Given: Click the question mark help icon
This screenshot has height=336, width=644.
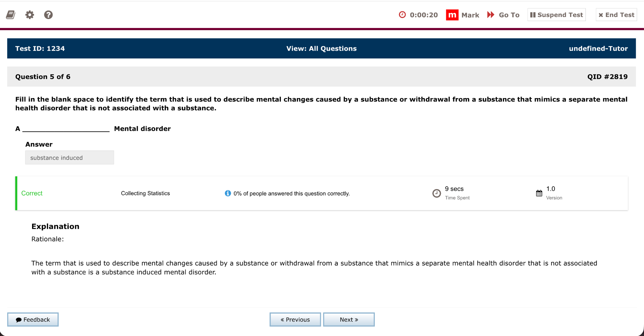Looking at the screenshot, I should (48, 15).
